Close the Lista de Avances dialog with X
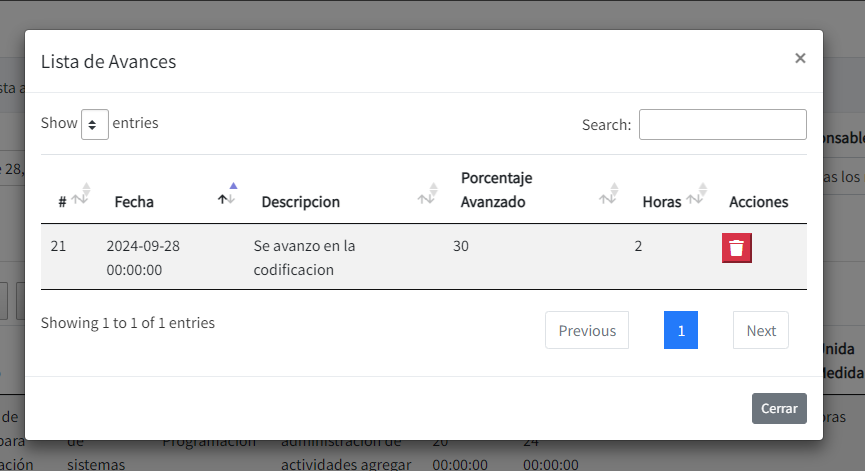This screenshot has width=865, height=471. 800,59
